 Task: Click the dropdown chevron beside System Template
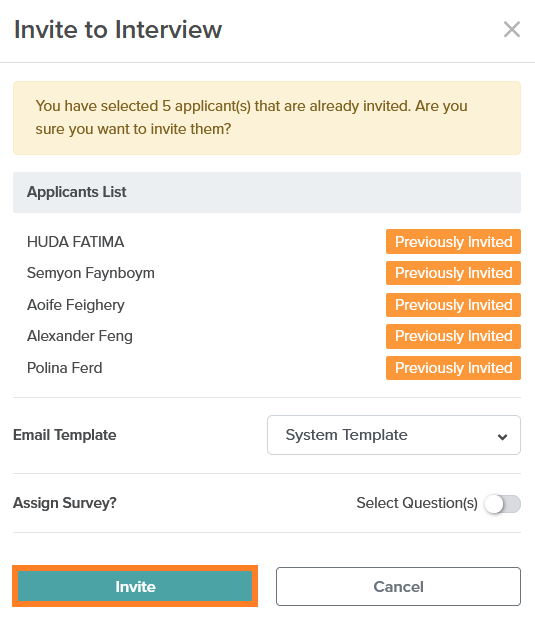(x=502, y=437)
